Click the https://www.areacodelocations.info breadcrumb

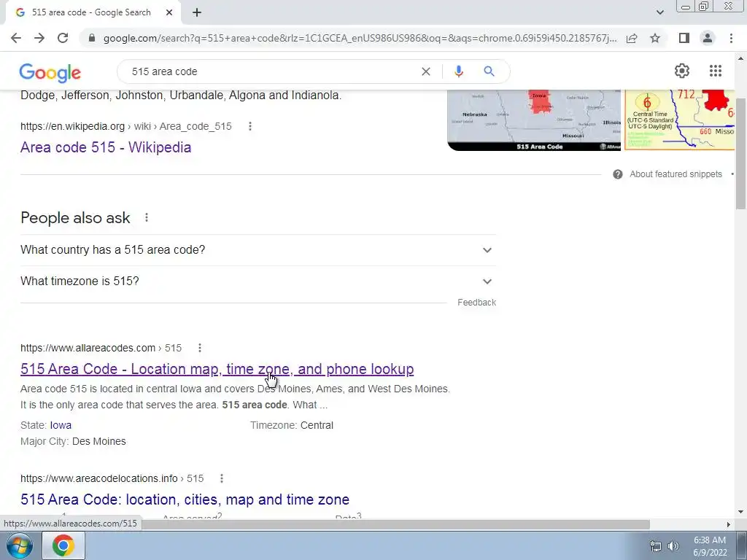(98, 478)
